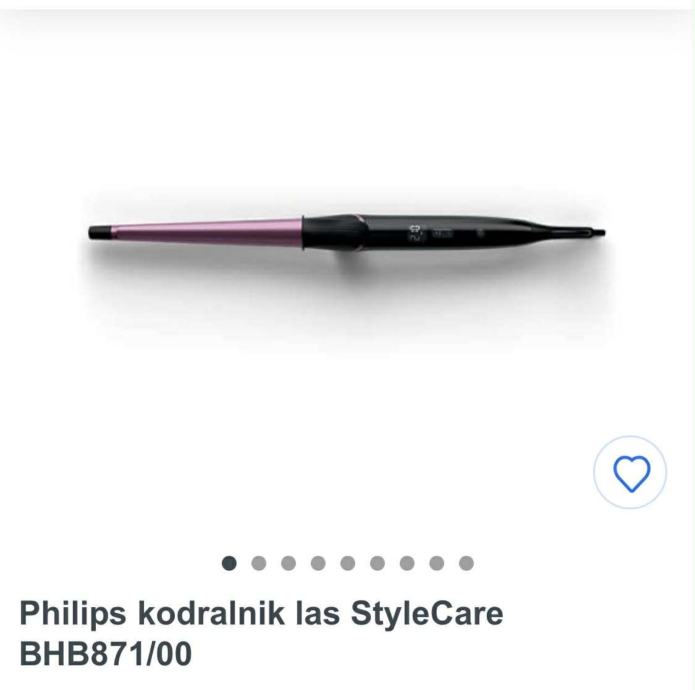695x690 pixels.
Task: Jump to the fifth (middle) gallery dot
Action: coord(348,563)
